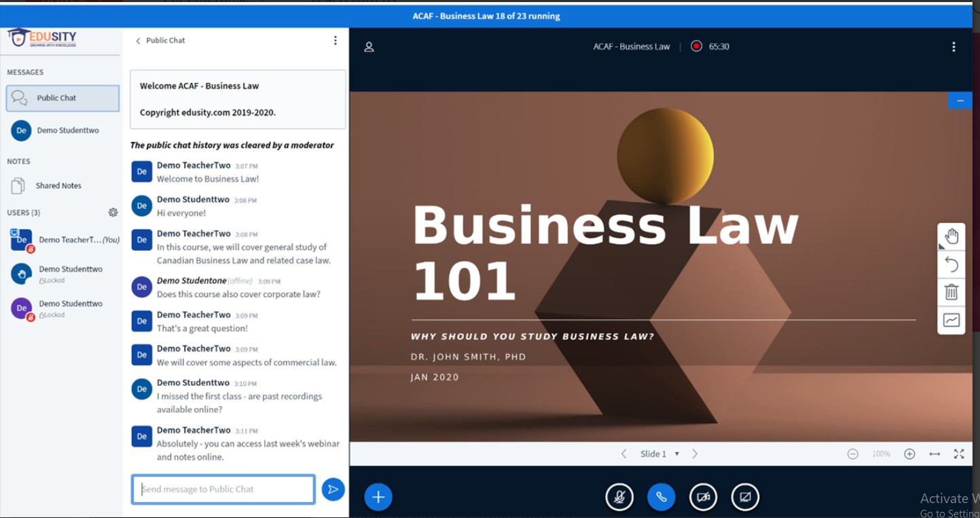Open chat options three-dot menu
The image size is (980, 518).
[335, 41]
